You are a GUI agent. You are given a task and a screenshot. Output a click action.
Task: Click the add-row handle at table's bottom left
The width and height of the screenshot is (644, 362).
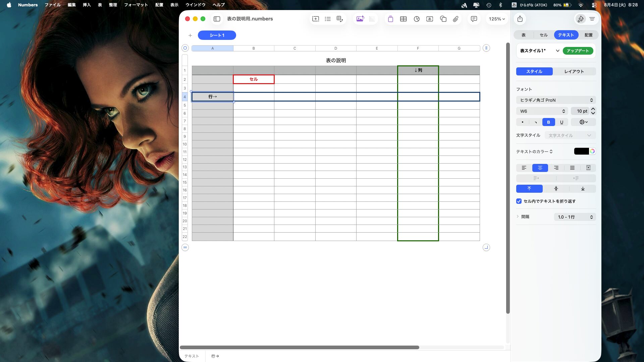[x=185, y=248]
